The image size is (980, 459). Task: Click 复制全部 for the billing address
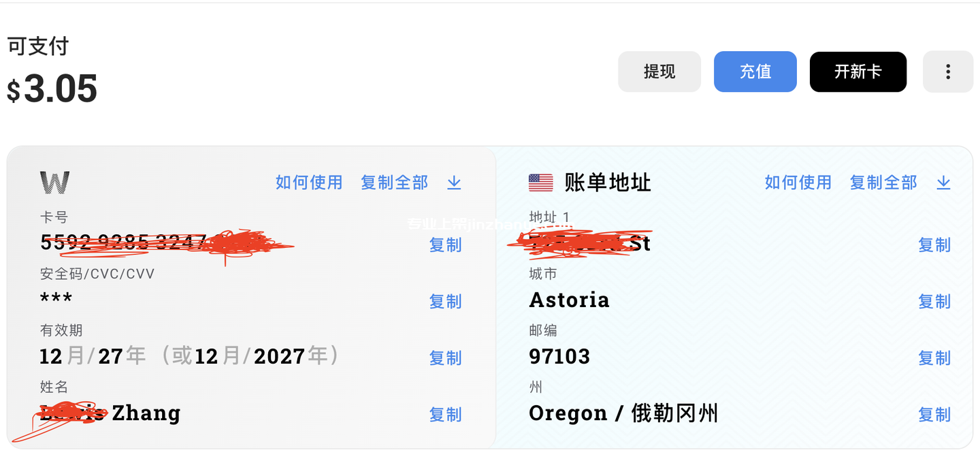(x=883, y=183)
